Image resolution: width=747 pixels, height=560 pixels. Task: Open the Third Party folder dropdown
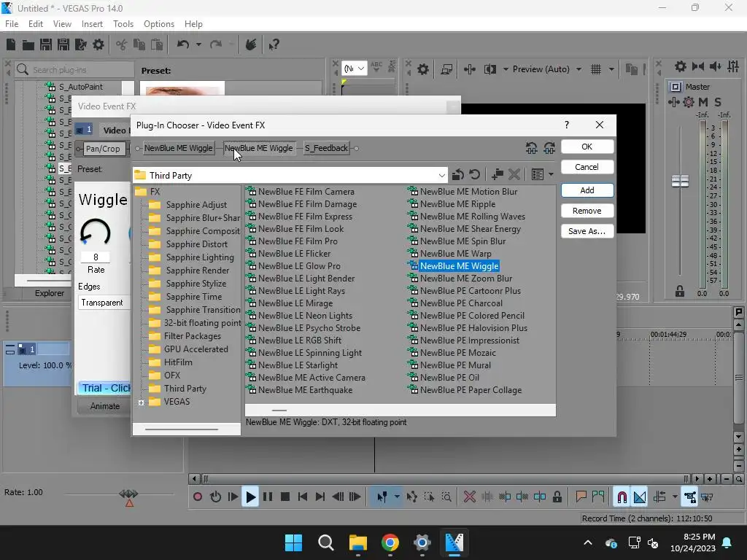coord(441,176)
